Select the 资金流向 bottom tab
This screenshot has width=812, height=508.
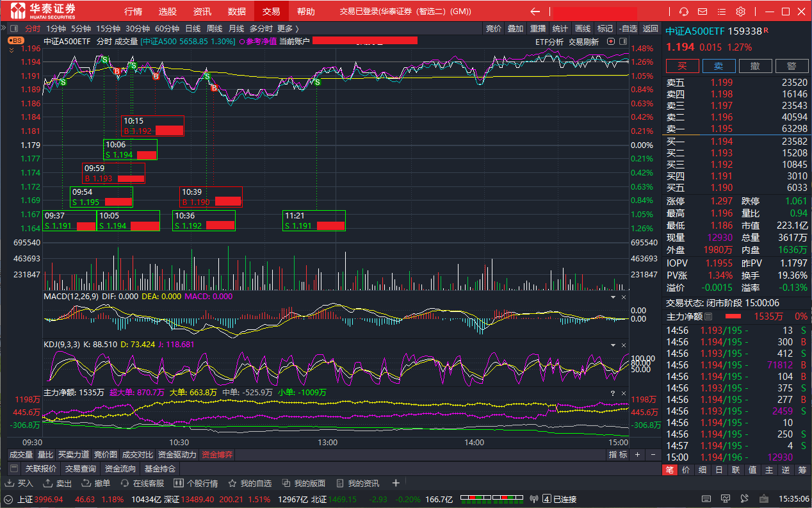pyautogui.click(x=120, y=469)
